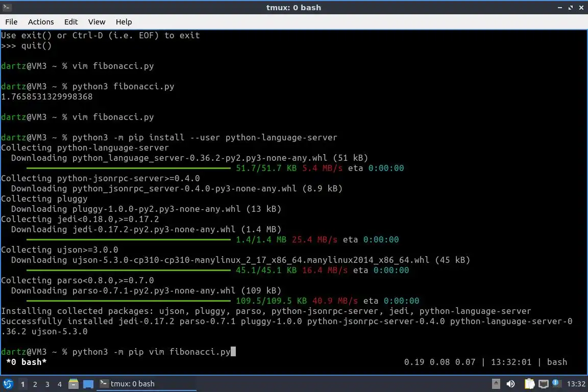Click the load averages '0.19 0.08 0.07'

439,362
